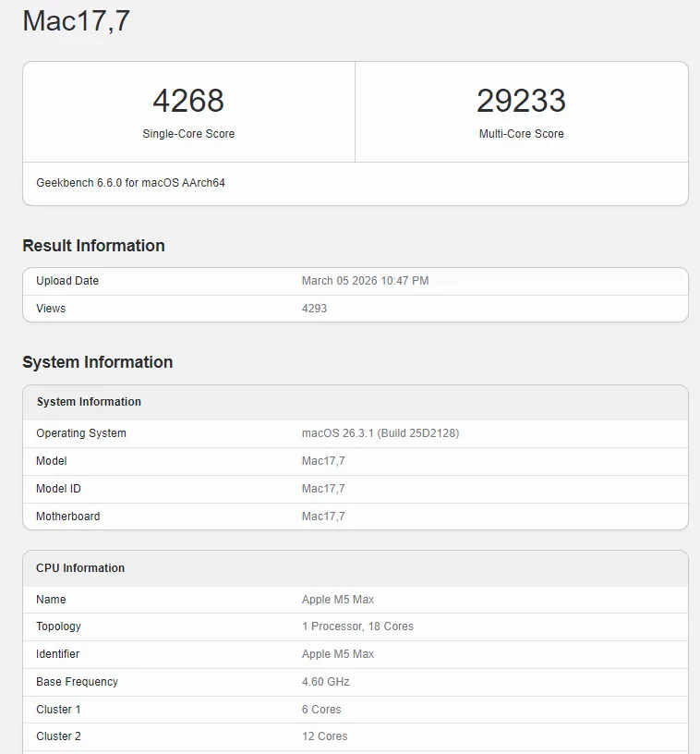Click the Single-Core Score label
This screenshot has width=700, height=754.
[188, 134]
